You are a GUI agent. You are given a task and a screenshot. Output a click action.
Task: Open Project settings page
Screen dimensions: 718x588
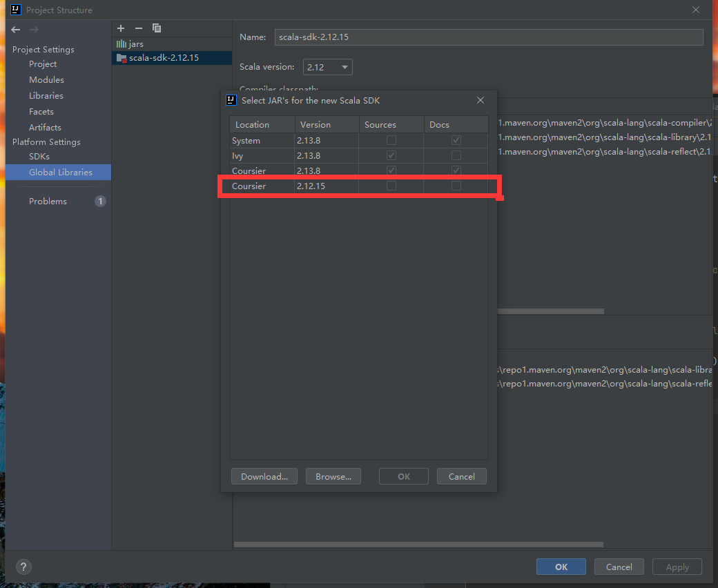pyautogui.click(x=43, y=64)
